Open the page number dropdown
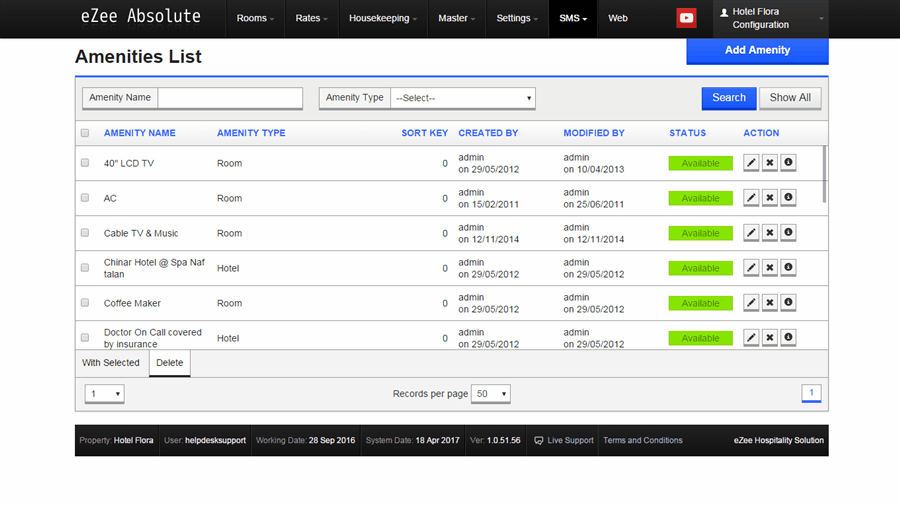 [104, 394]
